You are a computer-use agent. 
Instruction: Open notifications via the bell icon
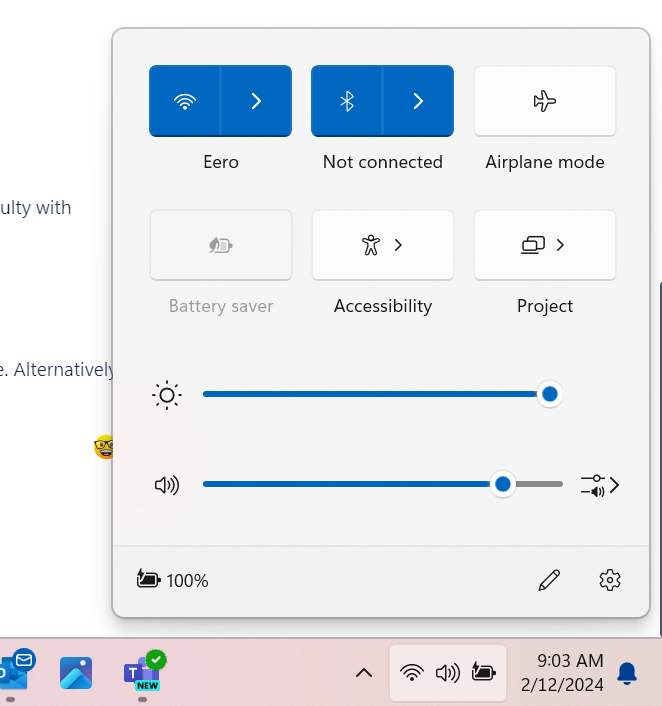click(x=627, y=673)
